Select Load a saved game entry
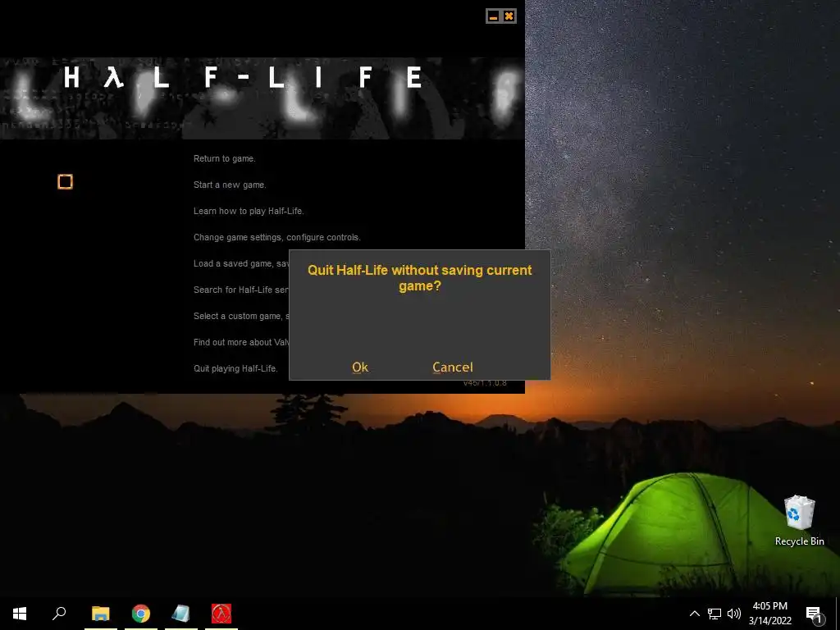The width and height of the screenshot is (840, 630). pos(241,263)
